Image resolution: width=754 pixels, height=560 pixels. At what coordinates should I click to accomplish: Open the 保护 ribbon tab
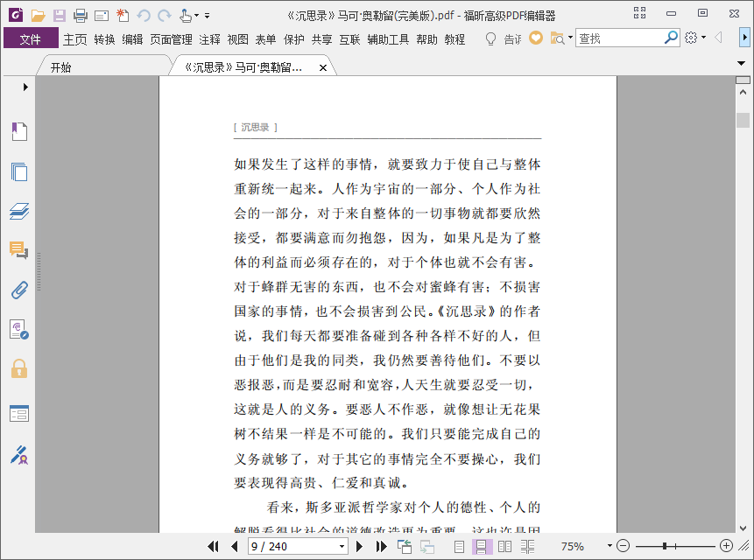[294, 39]
